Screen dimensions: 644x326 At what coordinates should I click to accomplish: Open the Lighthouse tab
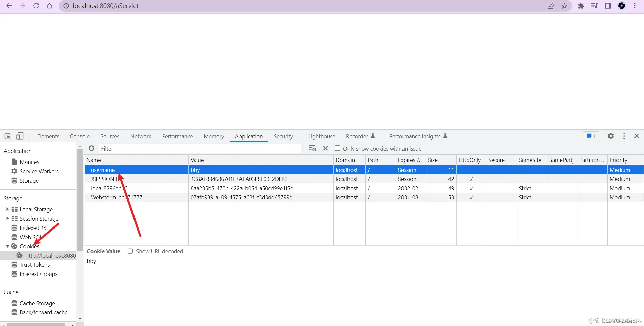tap(322, 136)
